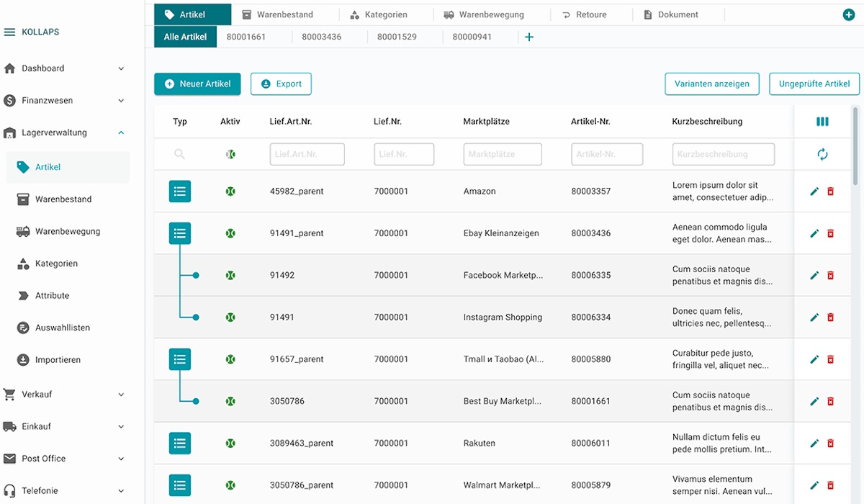The height and width of the screenshot is (504, 864).
Task: Expand the Finanzwesen sidebar menu
Action: point(121,101)
